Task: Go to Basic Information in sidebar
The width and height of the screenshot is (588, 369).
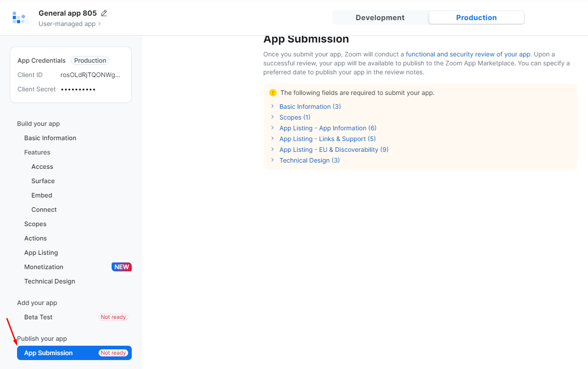Action: (x=50, y=138)
